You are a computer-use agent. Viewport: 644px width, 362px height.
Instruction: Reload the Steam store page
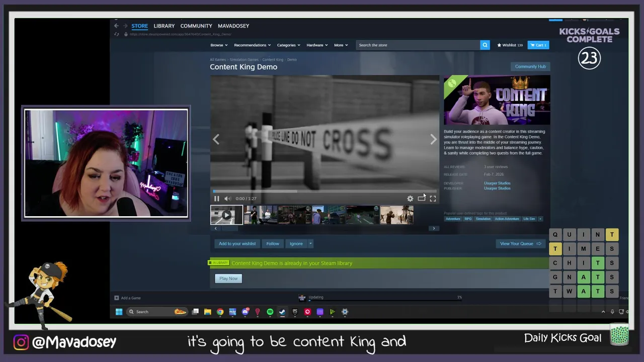pyautogui.click(x=117, y=34)
